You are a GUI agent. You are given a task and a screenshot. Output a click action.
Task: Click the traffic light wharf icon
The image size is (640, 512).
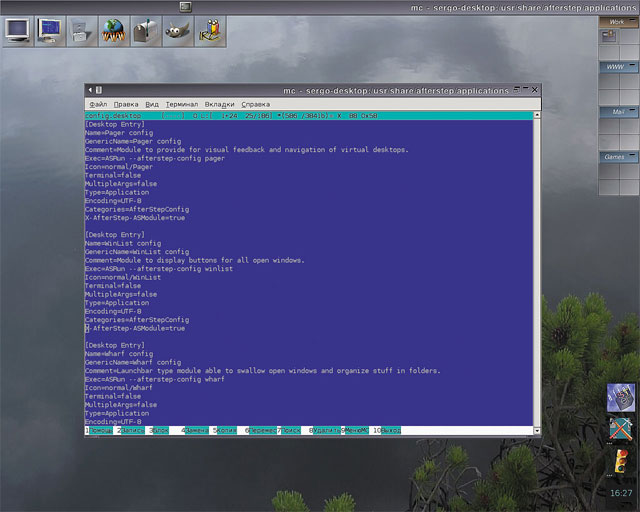(622, 461)
